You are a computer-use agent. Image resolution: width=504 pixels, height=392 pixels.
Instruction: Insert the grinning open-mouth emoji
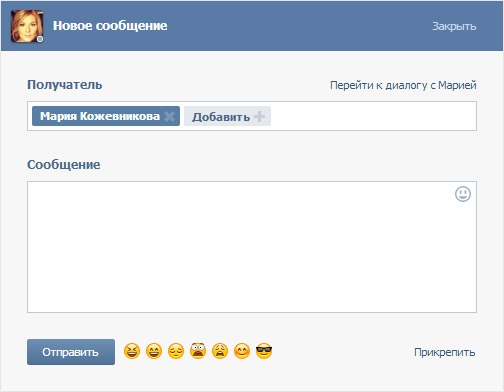click(154, 351)
